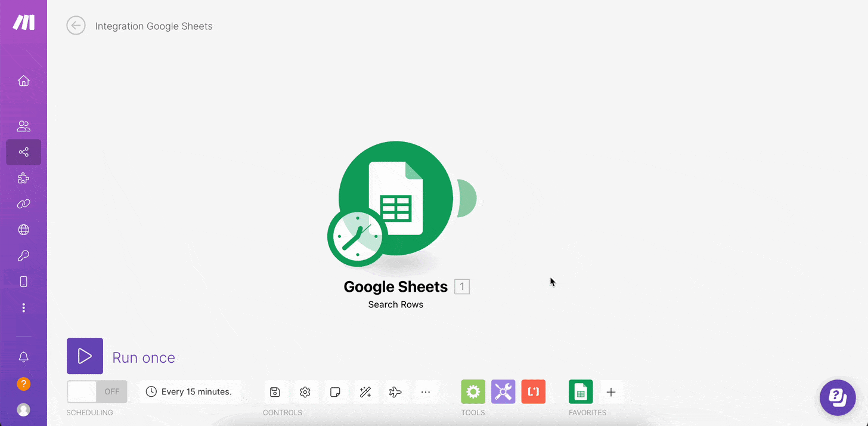The height and width of the screenshot is (426, 868).
Task: Open Webhooks globe icon in sidebar
Action: [x=23, y=230]
